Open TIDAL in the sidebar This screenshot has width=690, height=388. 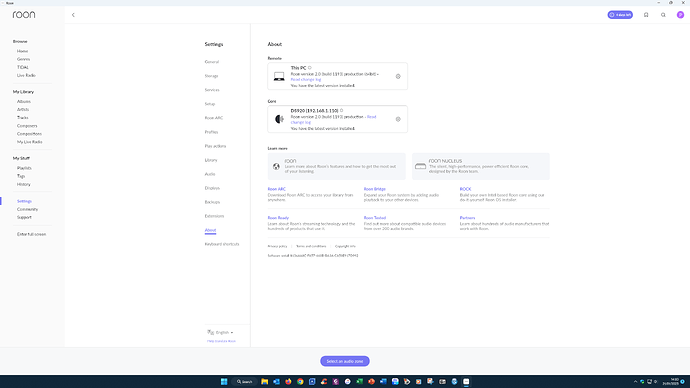(23, 67)
